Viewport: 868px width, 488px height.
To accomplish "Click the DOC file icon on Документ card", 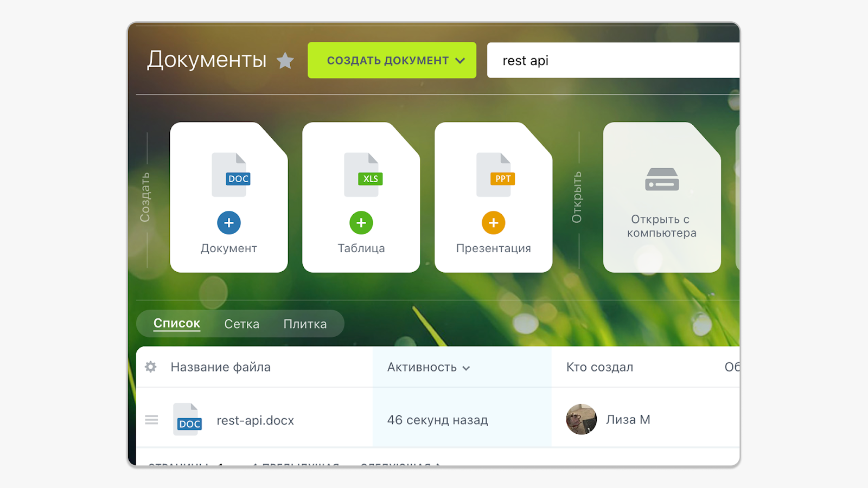I will [x=231, y=175].
